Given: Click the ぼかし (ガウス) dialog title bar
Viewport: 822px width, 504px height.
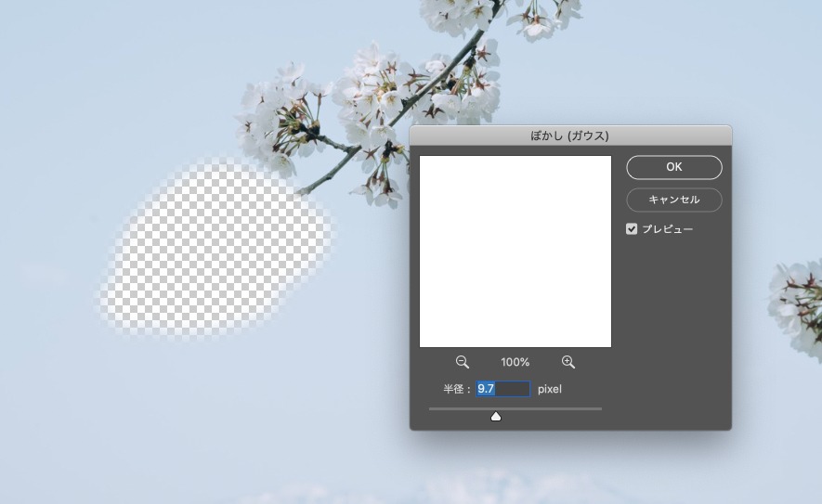Looking at the screenshot, I should [570, 136].
